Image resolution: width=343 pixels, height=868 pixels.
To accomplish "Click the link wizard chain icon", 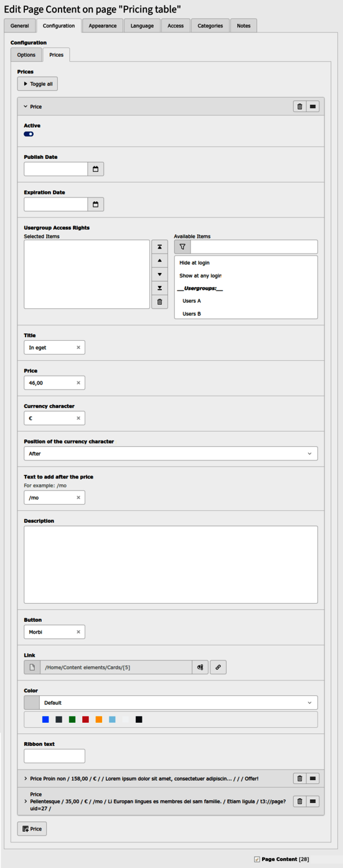I will pos(218,667).
